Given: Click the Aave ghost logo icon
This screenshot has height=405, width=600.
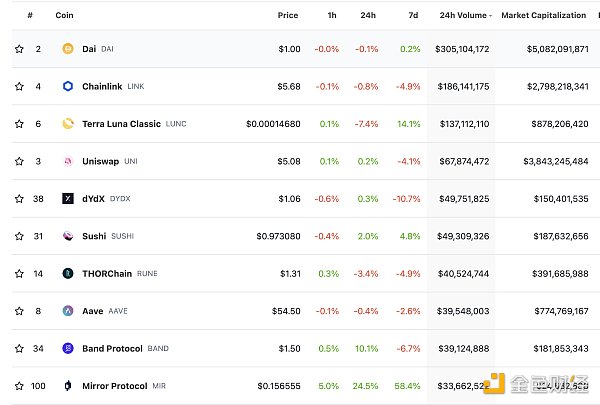Looking at the screenshot, I should click(68, 311).
